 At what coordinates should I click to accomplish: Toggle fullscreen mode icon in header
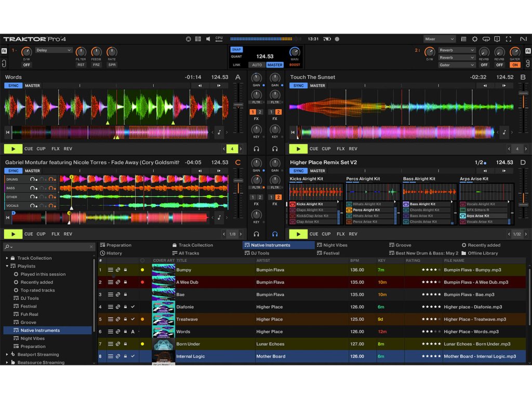coord(509,39)
